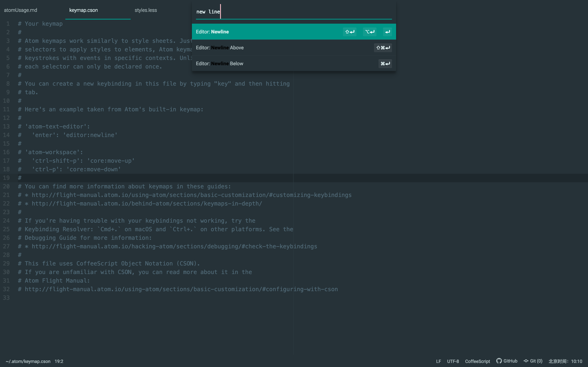Choose Editor: Newline Below command

click(x=243, y=64)
